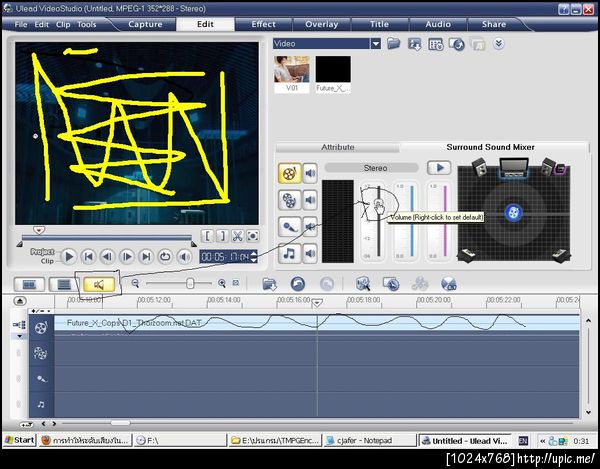The image size is (600, 469).
Task: Toggle Audio View speaker button
Action: pos(99,284)
